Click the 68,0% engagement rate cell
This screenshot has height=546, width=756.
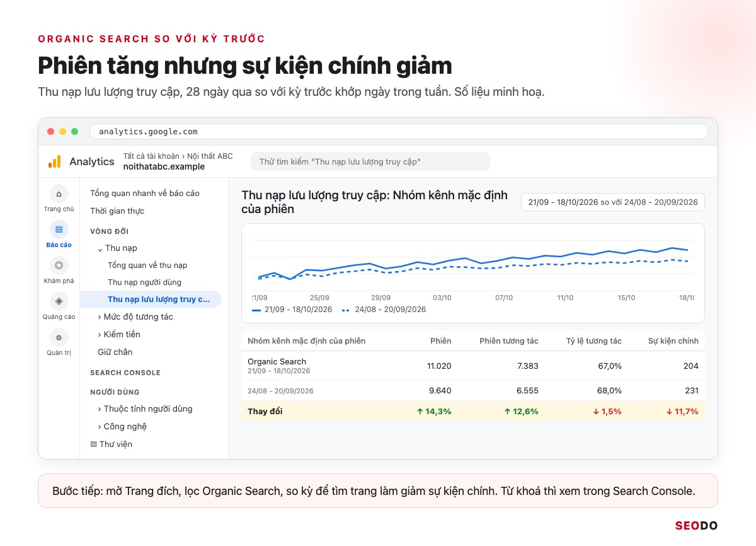(x=609, y=390)
